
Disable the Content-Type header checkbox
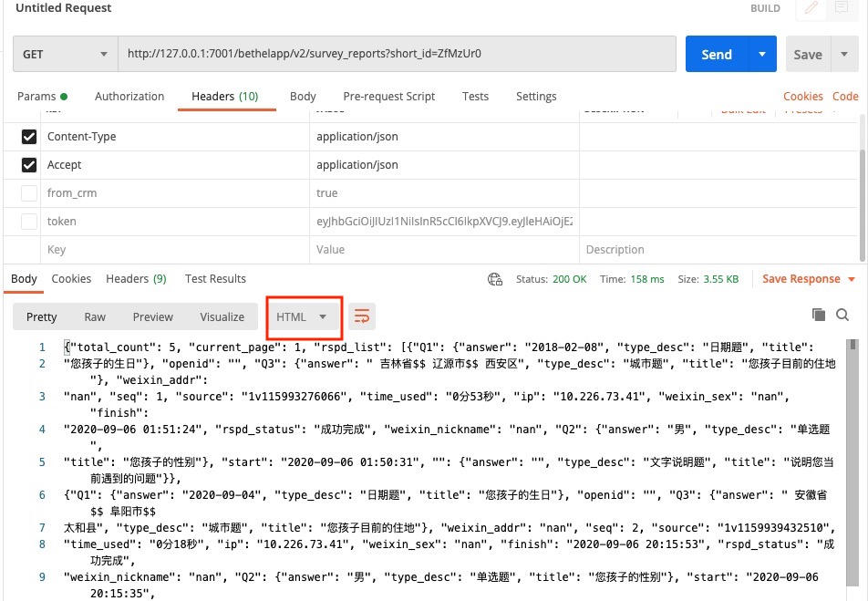[x=28, y=136]
